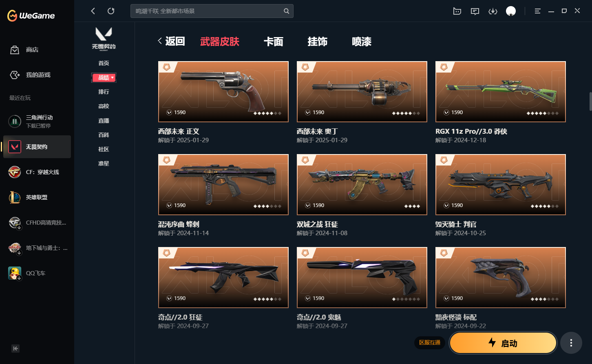The width and height of the screenshot is (592, 364).
Task: Select 无畏契约 in the recent games list
Action: [37, 147]
